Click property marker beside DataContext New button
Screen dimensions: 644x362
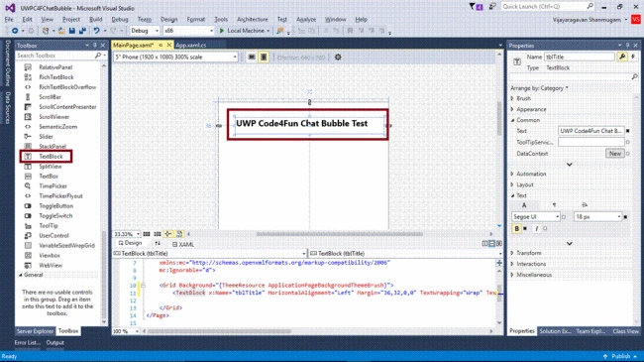[627, 154]
